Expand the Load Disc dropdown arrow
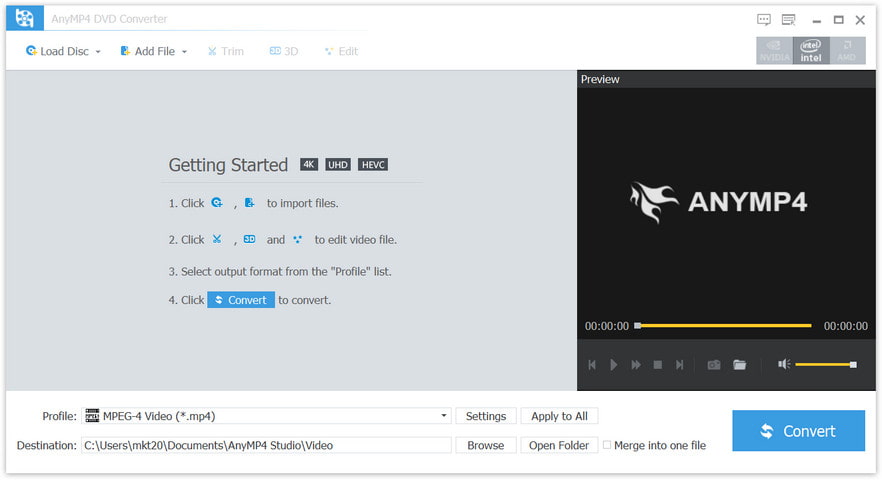Viewport: 882px width, 480px height. (98, 51)
